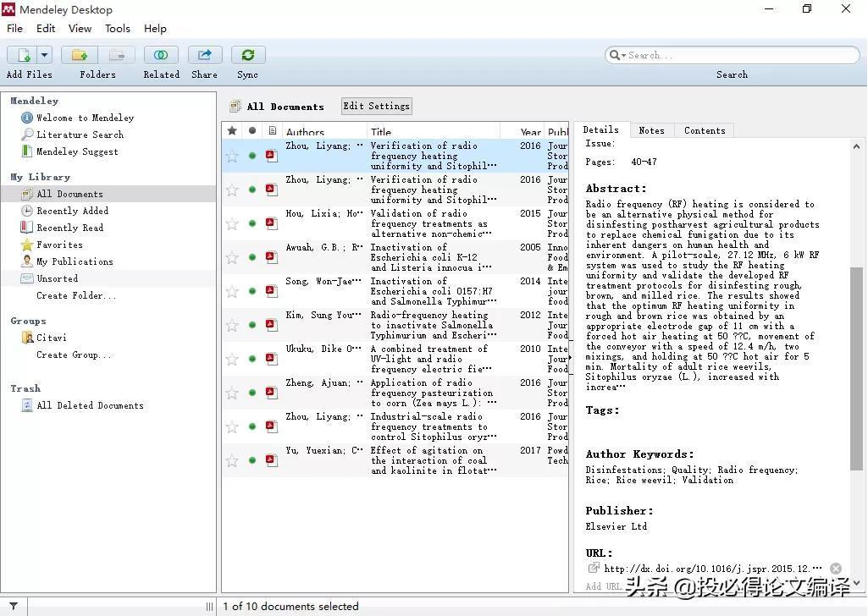Screen dimensions: 868x616
Task: Click Create Group... link
Action: (74, 355)
